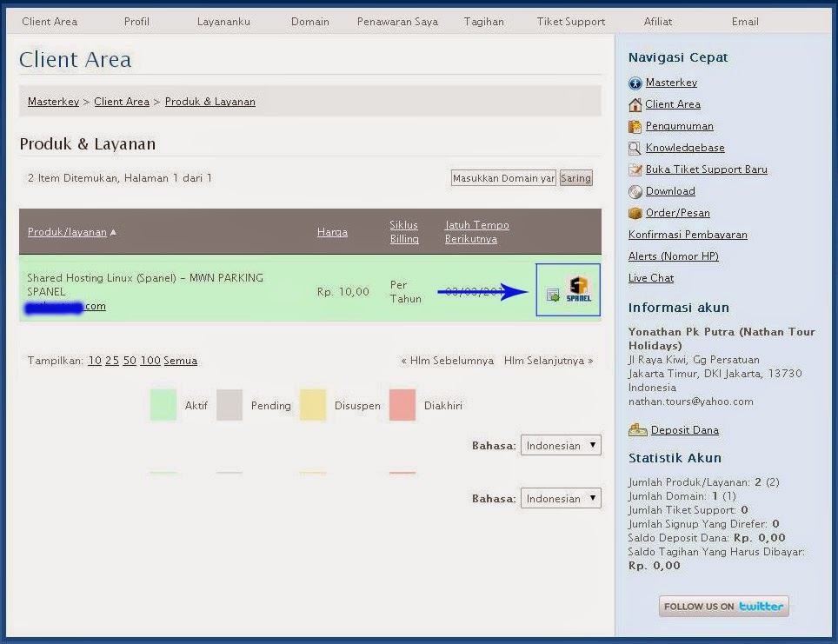Open the Order/Pesan sidebar link
The height and width of the screenshot is (644, 838).
[678, 213]
